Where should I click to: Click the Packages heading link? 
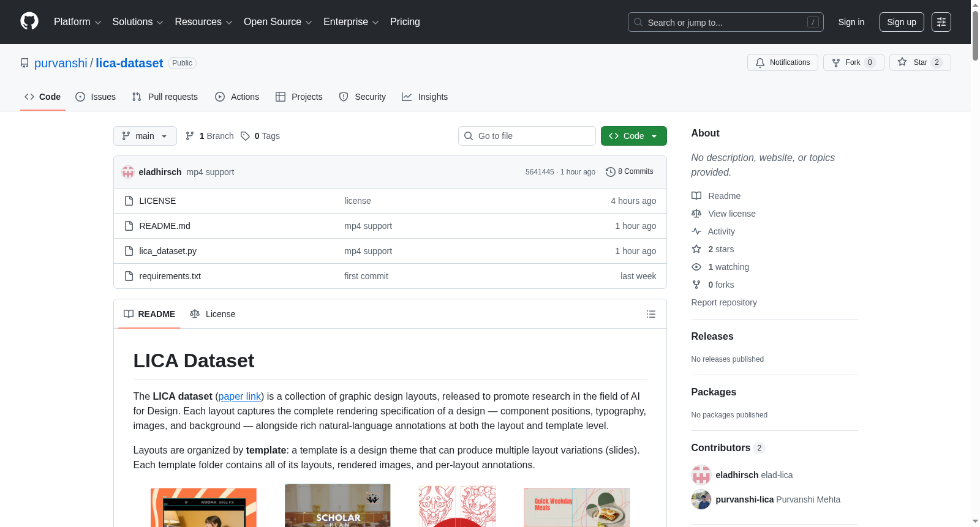pyautogui.click(x=714, y=392)
